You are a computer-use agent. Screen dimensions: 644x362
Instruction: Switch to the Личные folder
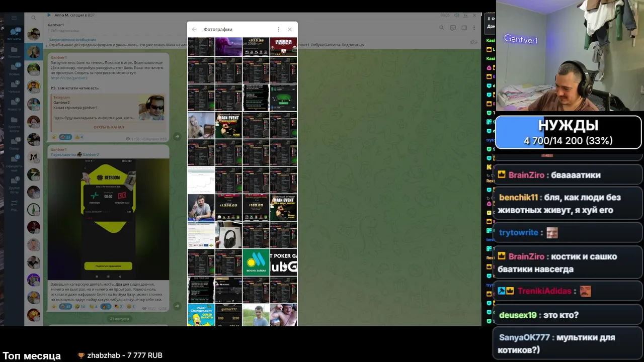pyautogui.click(x=14, y=52)
